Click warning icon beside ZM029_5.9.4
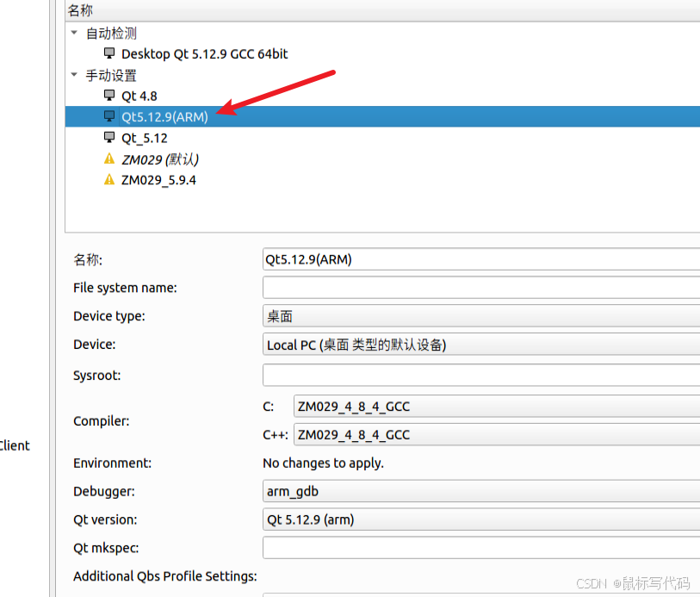 click(109, 179)
